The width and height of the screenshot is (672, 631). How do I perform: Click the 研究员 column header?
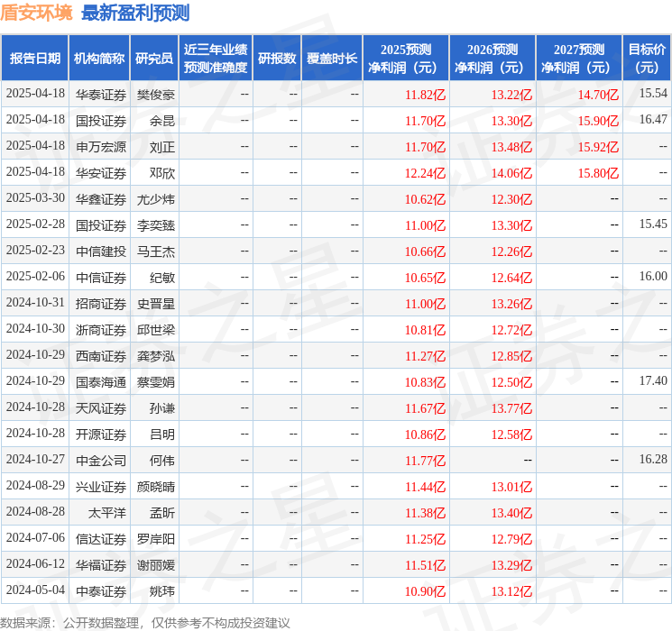[154, 59]
